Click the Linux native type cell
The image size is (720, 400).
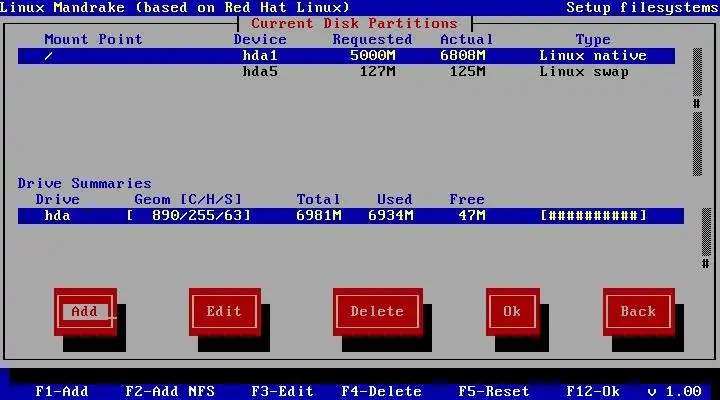coord(593,56)
